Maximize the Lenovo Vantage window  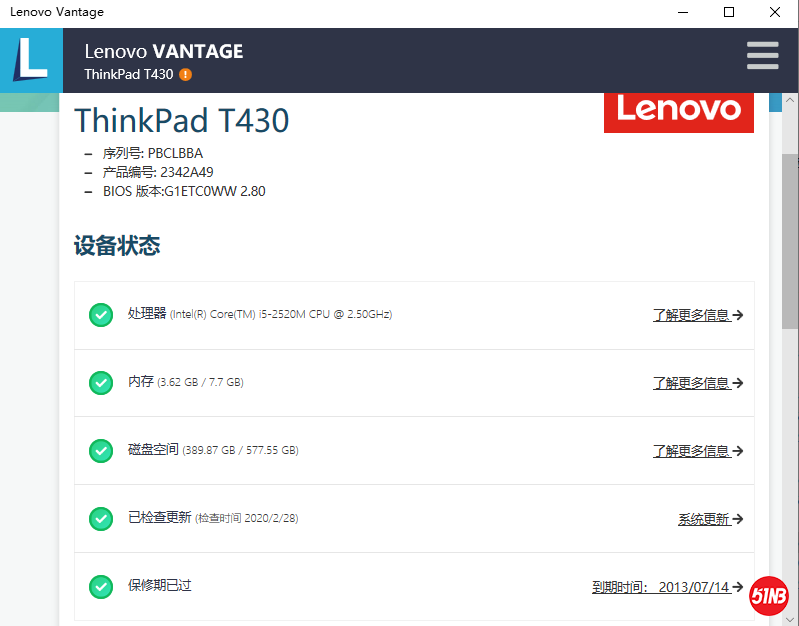pyautogui.click(x=729, y=12)
